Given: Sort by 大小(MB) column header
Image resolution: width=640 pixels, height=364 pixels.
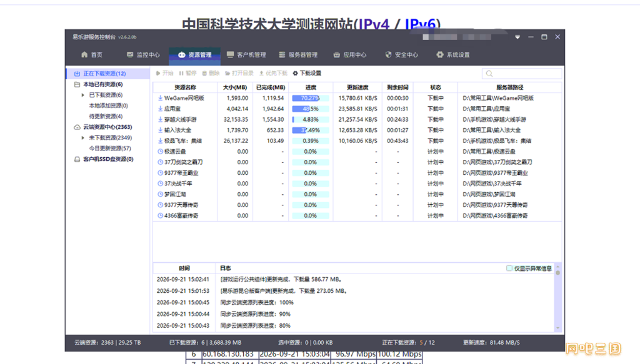Looking at the screenshot, I should click(x=235, y=87).
